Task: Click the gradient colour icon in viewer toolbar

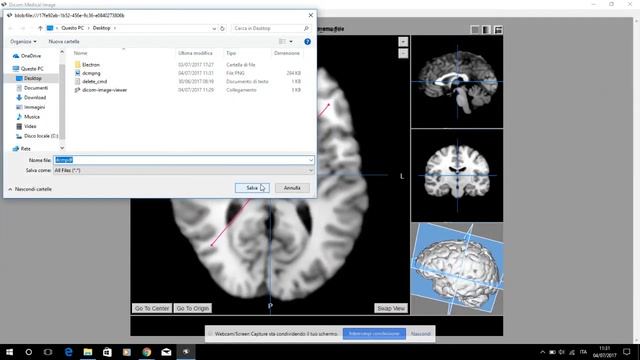Action: point(486,30)
